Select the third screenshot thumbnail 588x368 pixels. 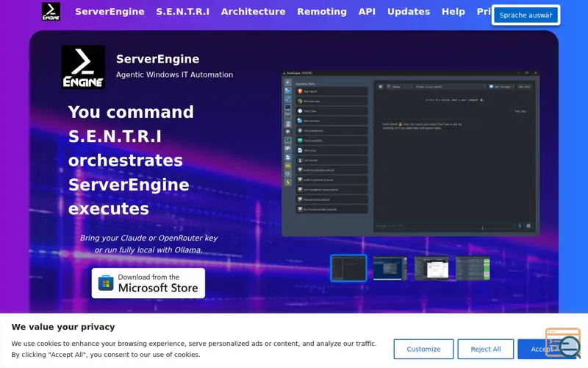[431, 268]
